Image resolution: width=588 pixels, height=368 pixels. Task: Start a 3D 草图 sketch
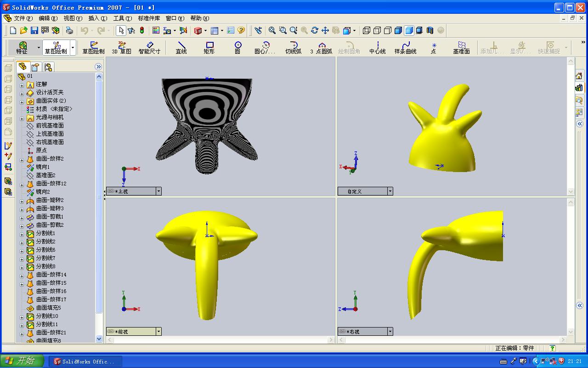[122, 47]
